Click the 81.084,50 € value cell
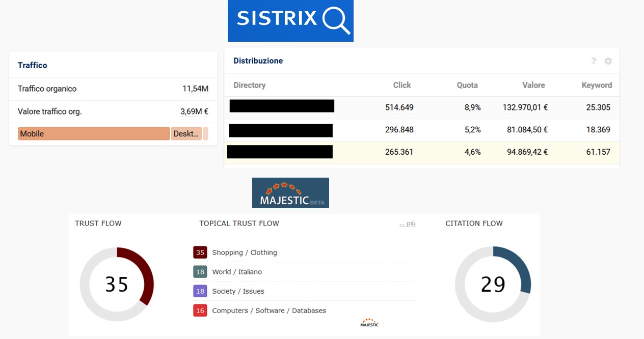Viewport: 644px width, 339px height. (x=527, y=130)
